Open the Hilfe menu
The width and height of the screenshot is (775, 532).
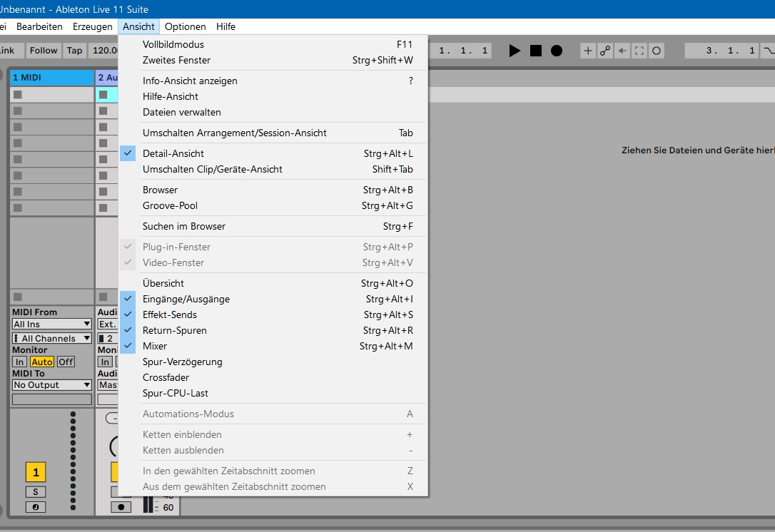click(x=226, y=26)
